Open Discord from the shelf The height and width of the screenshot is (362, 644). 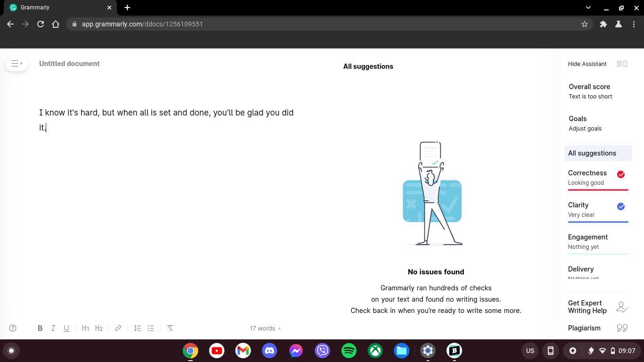(270, 351)
